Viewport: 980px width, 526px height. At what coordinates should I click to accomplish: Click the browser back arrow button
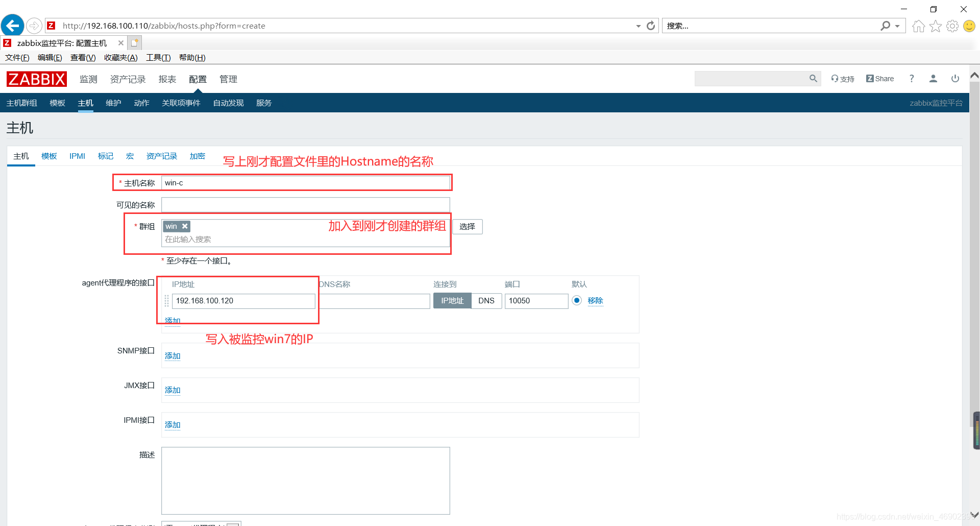(x=13, y=26)
